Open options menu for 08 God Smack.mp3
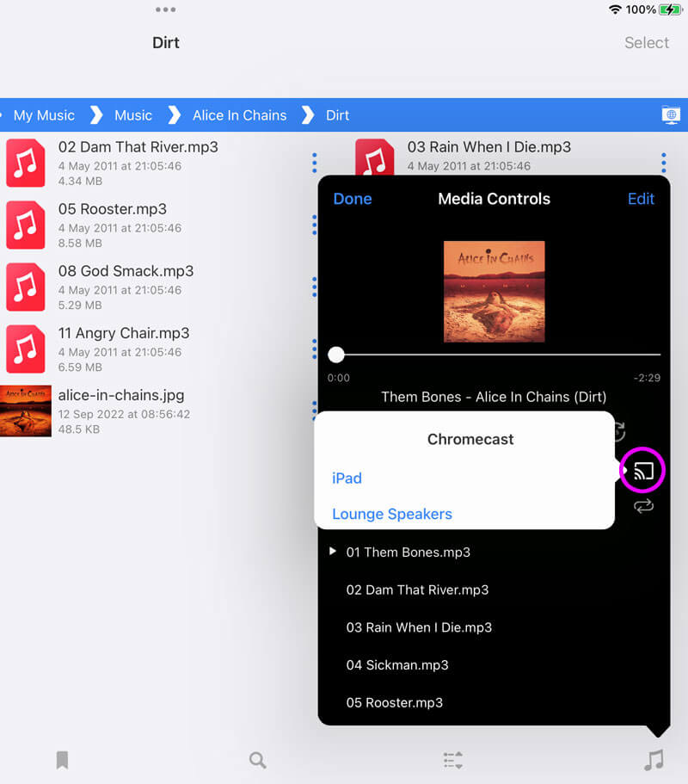 click(314, 287)
